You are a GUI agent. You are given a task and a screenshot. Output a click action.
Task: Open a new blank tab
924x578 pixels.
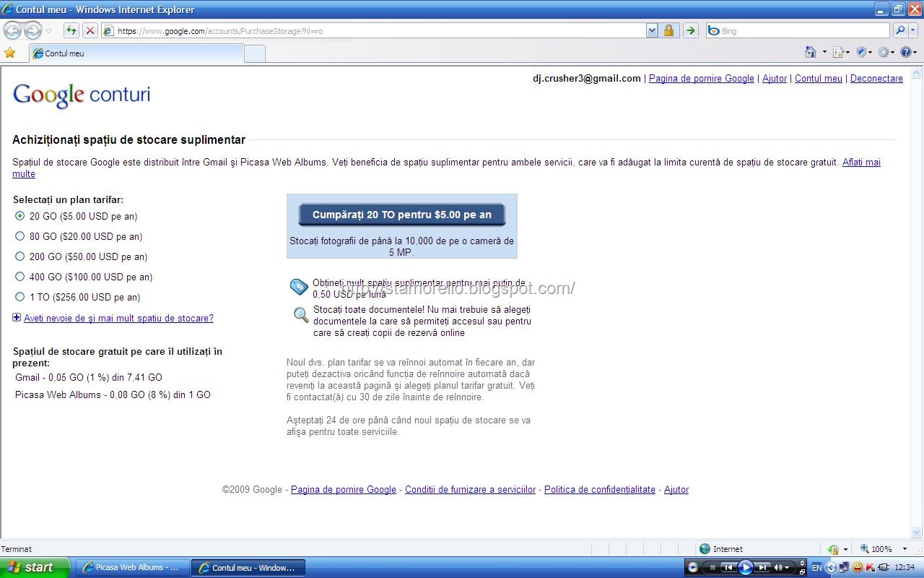pyautogui.click(x=255, y=53)
